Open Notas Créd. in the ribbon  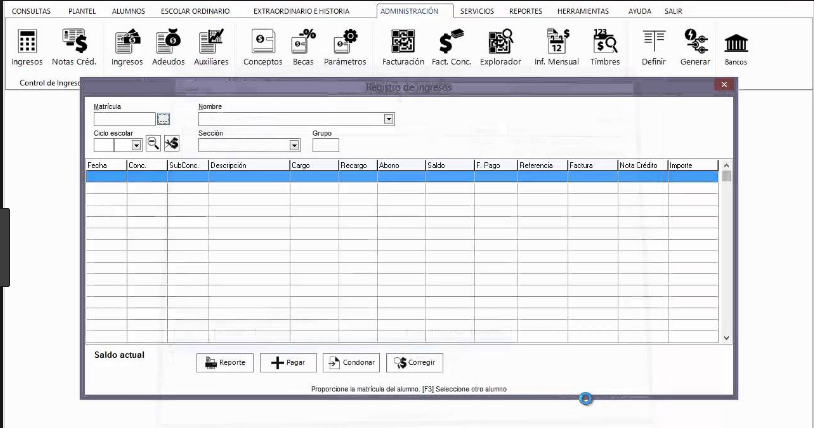coord(74,47)
